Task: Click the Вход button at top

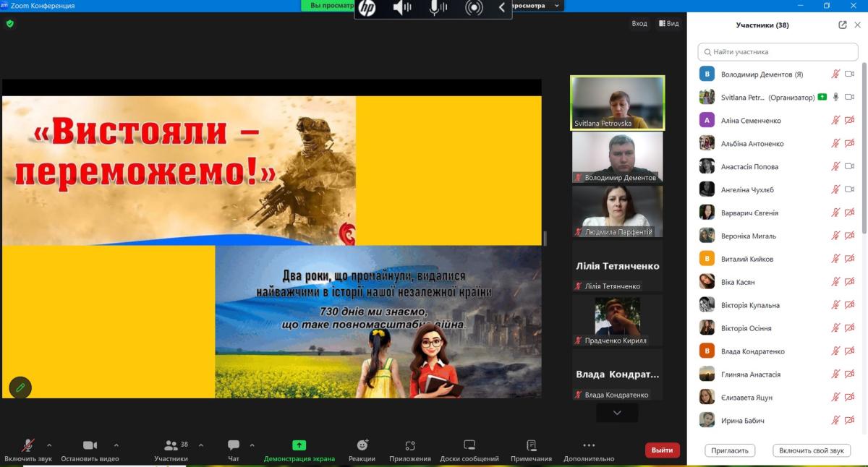Action: coord(639,24)
